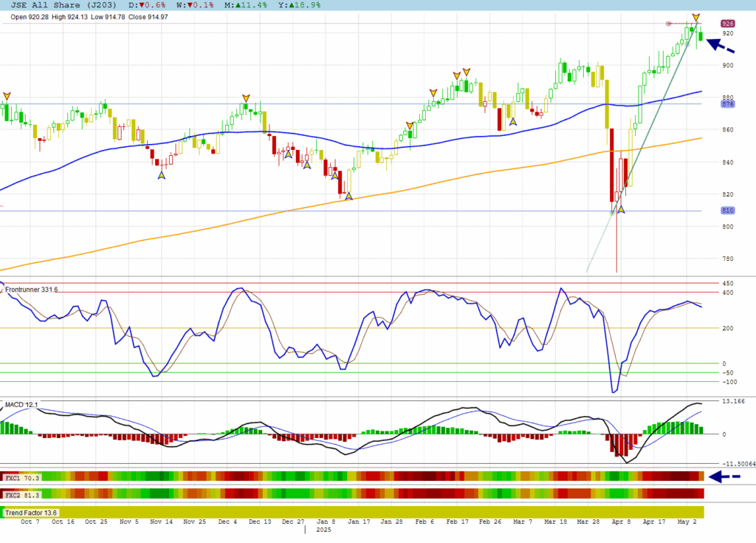Click the yearly change Y: 18.9% value
The width and height of the screenshot is (756, 543).
299,5
